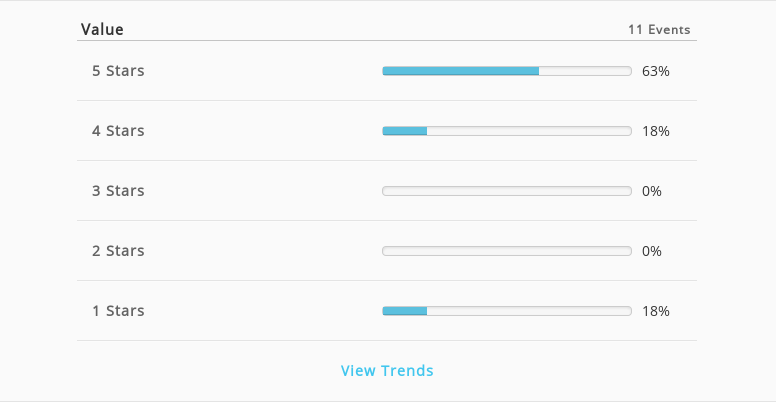Click the 5 Stars progress bar
The image size is (776, 402).
coord(507,71)
